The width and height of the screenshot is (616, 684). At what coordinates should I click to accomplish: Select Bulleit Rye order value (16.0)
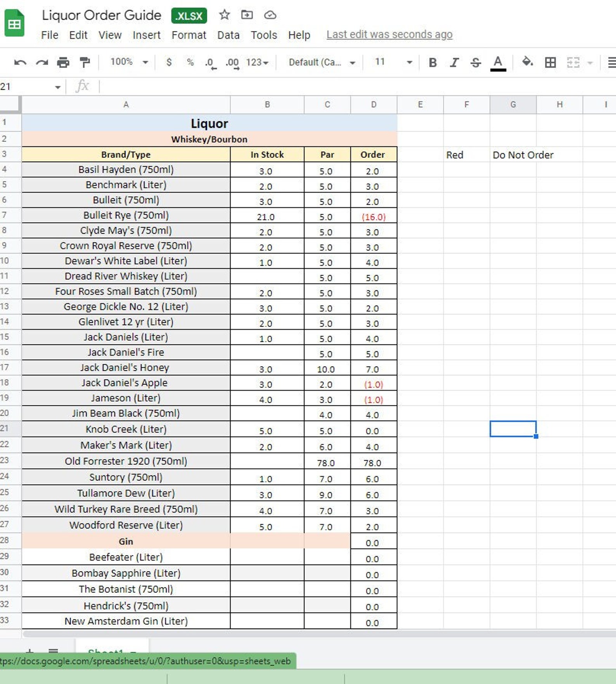click(x=374, y=216)
